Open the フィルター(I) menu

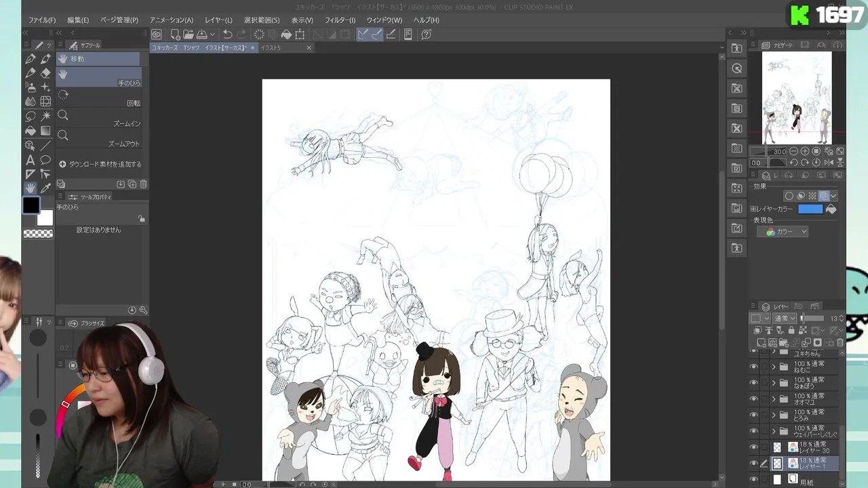click(x=340, y=20)
